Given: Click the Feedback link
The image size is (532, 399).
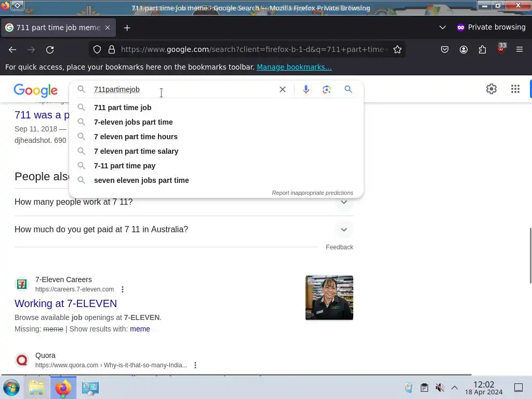Looking at the screenshot, I should (339, 247).
